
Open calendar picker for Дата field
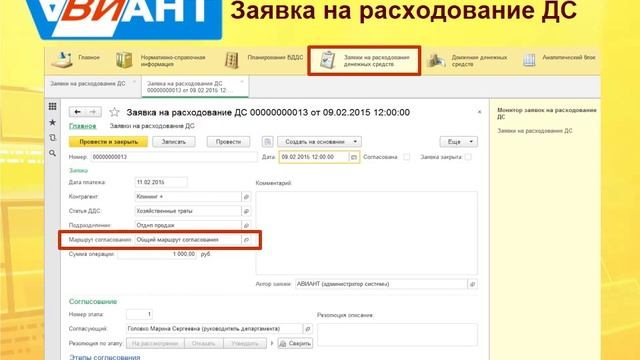[354, 157]
